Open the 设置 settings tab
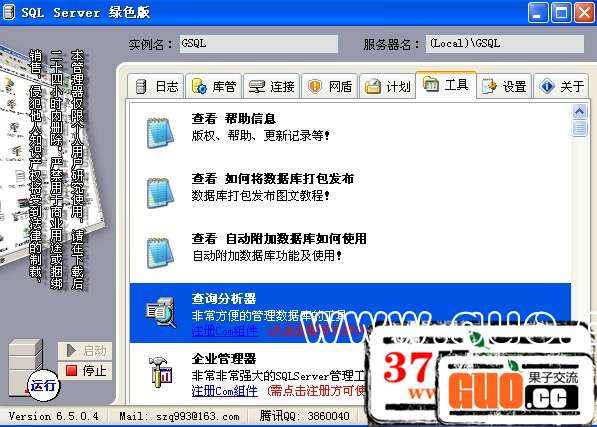 point(504,86)
